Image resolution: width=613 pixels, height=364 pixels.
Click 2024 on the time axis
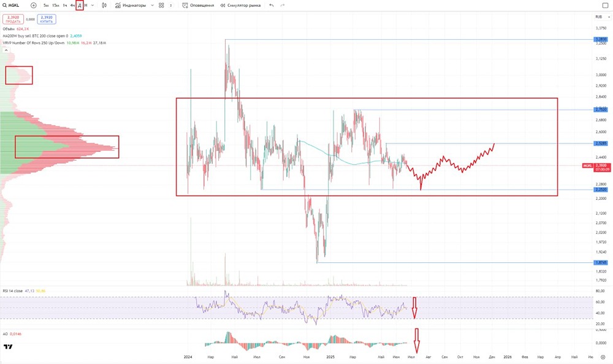[188, 357]
